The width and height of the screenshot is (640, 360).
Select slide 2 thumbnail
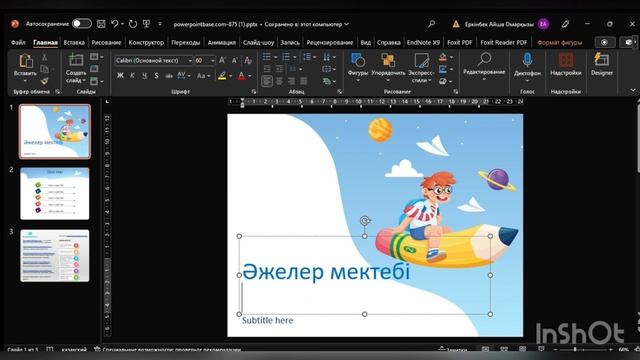pyautogui.click(x=55, y=193)
